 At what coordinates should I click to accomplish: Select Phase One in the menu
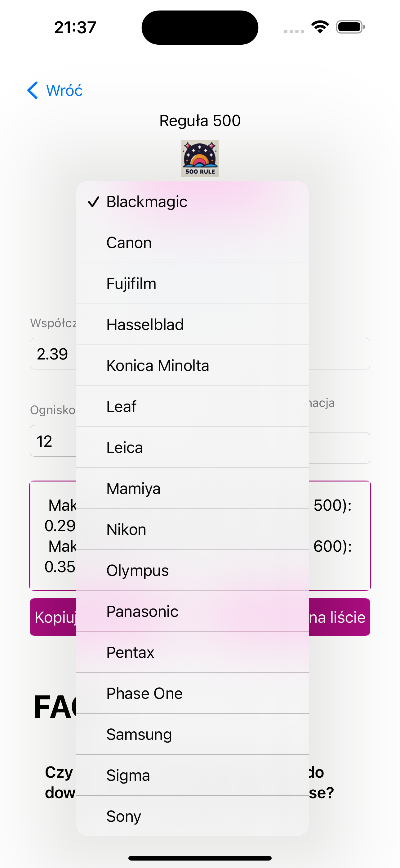pyautogui.click(x=193, y=694)
